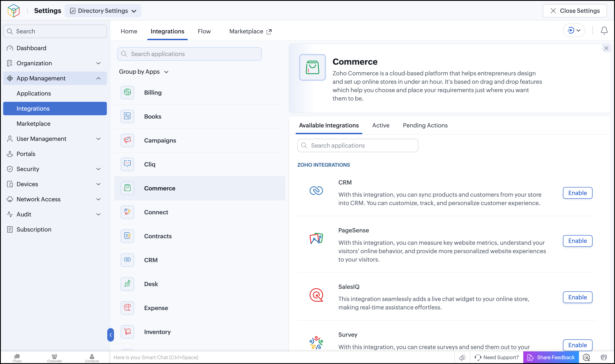Click Need Support? in the bottom bar
Viewport: 615px width, 364px height.
497,357
